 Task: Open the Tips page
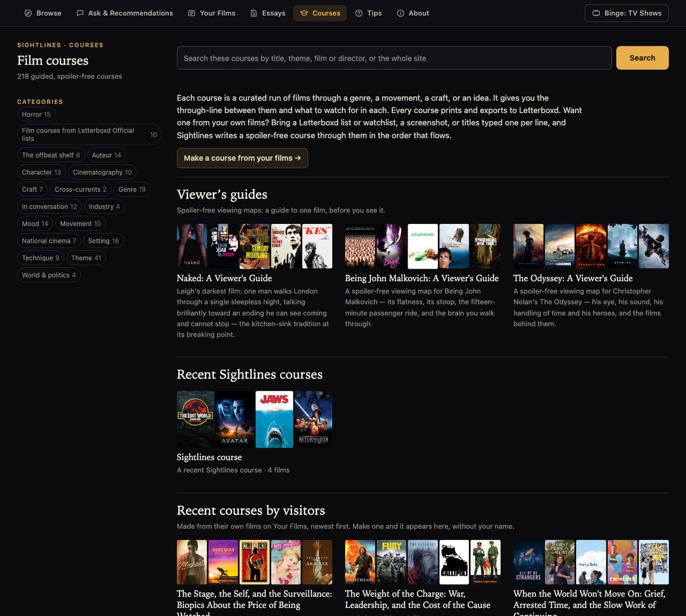point(368,13)
